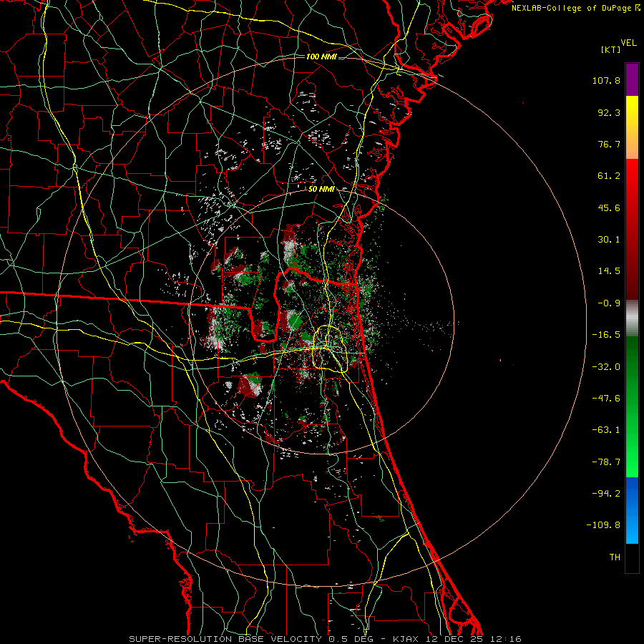Image resolution: width=644 pixels, height=644 pixels.
Task: Click the -109.8 legend value
Action: pyautogui.click(x=603, y=525)
